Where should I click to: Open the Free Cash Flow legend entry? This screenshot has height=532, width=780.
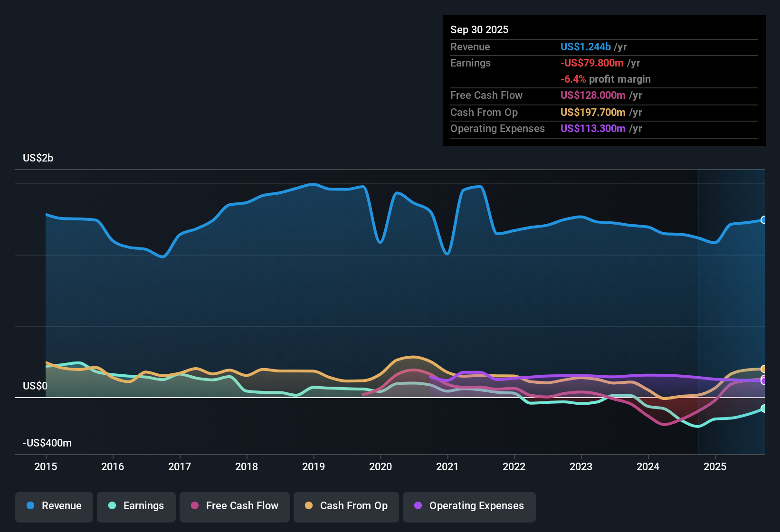click(234, 506)
